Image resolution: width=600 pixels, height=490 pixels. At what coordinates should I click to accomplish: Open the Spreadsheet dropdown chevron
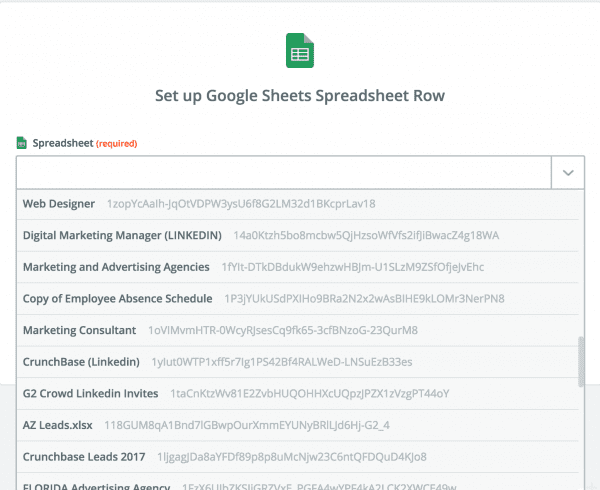coord(568,173)
